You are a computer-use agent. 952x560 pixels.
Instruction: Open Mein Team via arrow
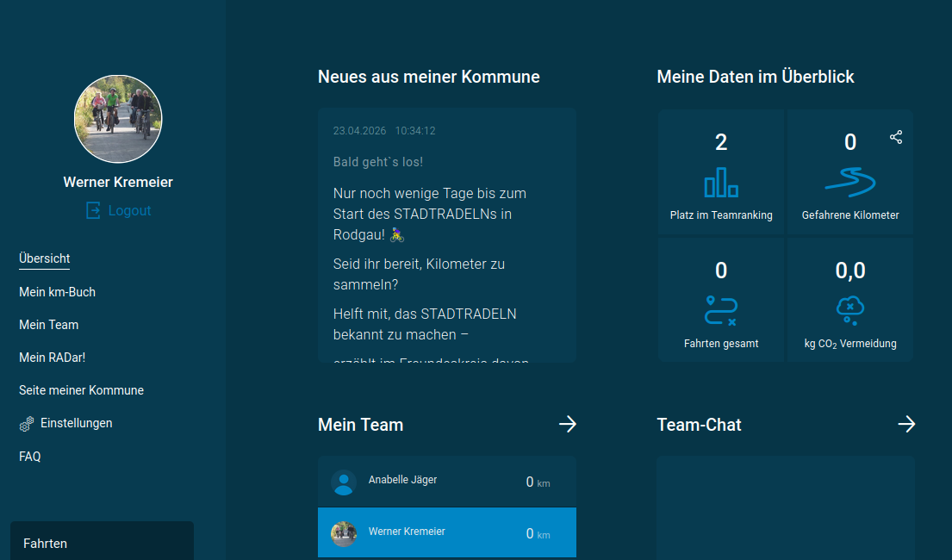click(567, 424)
